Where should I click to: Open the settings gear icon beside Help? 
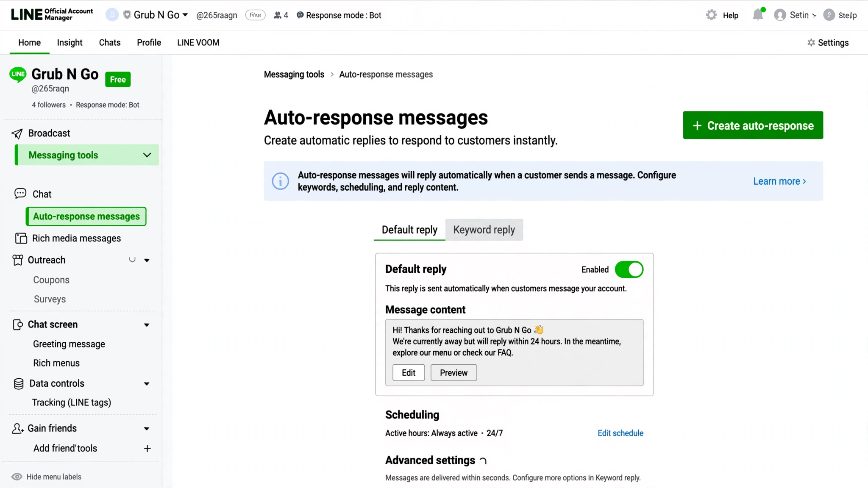pos(711,15)
